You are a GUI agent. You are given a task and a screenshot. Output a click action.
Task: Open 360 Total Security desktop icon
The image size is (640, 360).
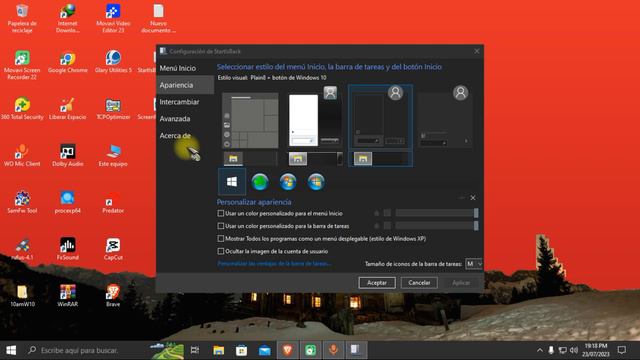pyautogui.click(x=22, y=109)
